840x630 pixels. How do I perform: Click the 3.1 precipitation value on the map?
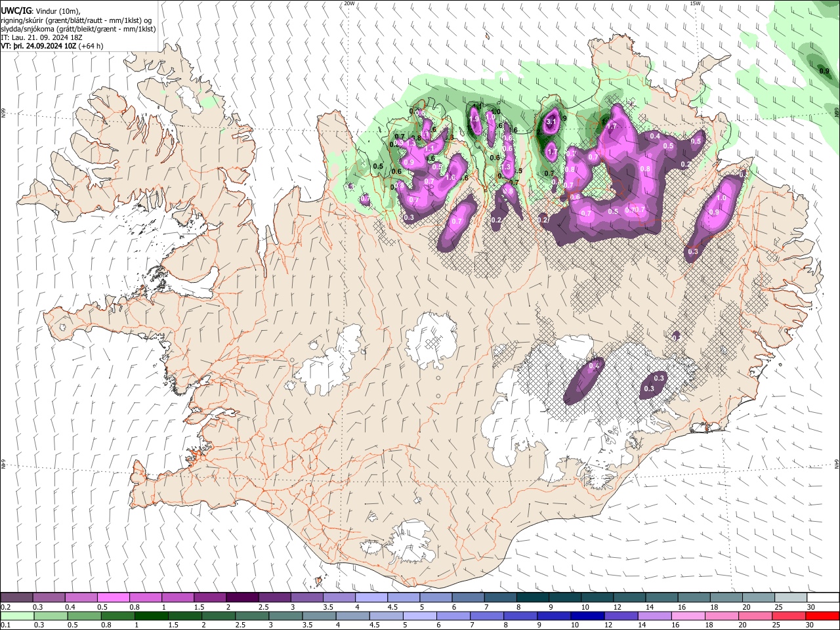tap(551, 121)
